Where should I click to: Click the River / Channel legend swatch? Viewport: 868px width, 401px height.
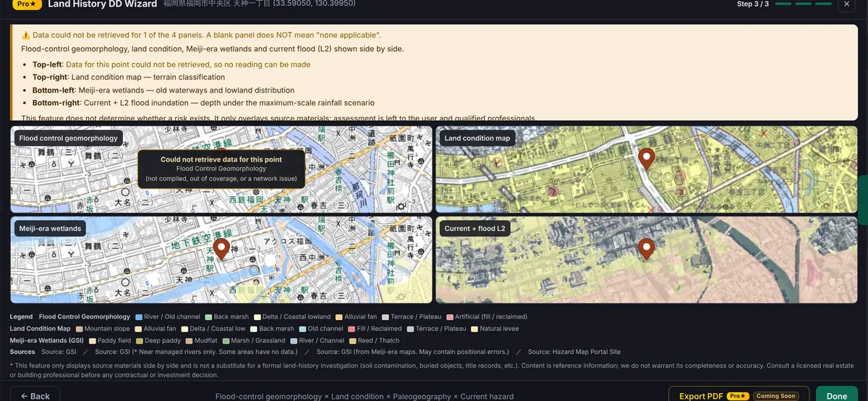(293, 340)
